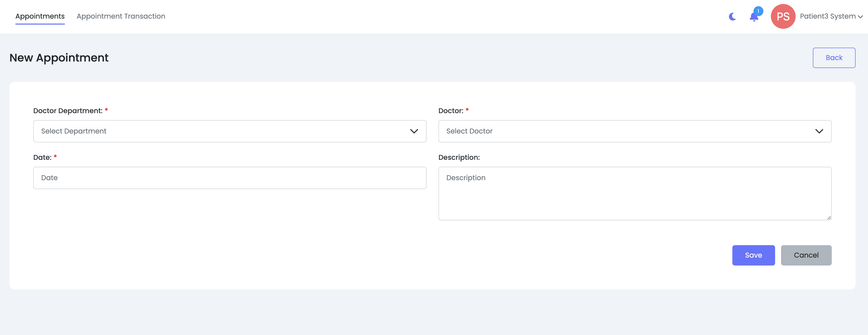Open the Appointment Transaction tab
Screen dimensions: 868x335
tap(121, 16)
